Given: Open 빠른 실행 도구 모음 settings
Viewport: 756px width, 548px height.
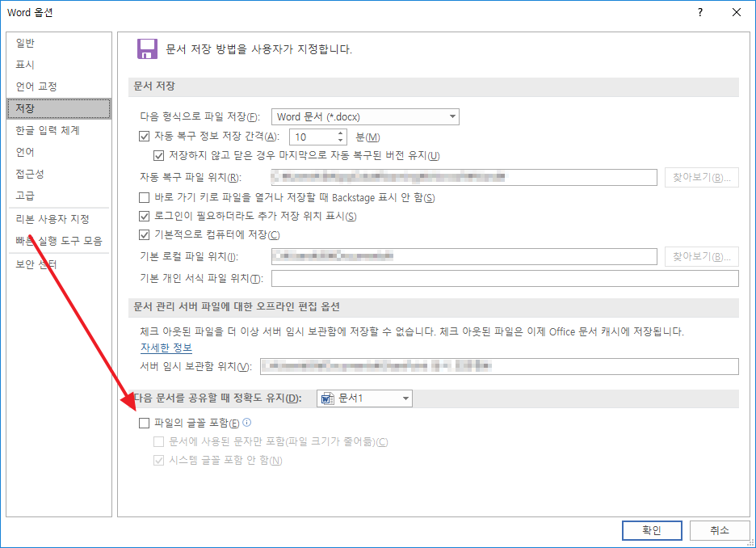Looking at the screenshot, I should click(59, 241).
